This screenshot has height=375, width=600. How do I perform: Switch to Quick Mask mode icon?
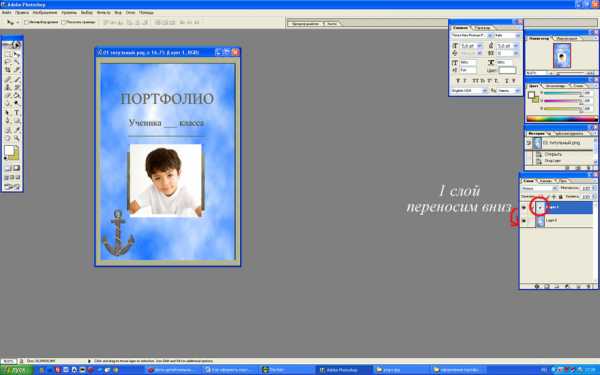coord(17,168)
